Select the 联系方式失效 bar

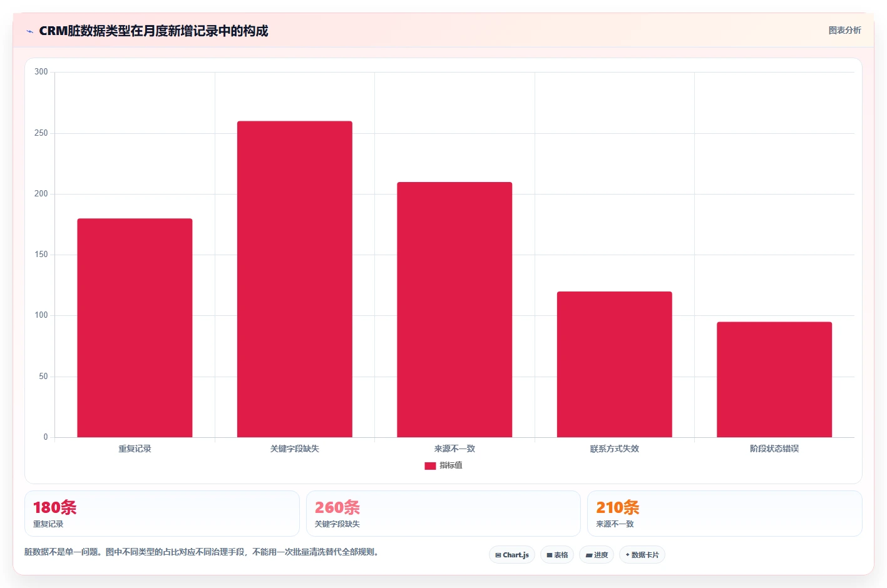click(615, 364)
